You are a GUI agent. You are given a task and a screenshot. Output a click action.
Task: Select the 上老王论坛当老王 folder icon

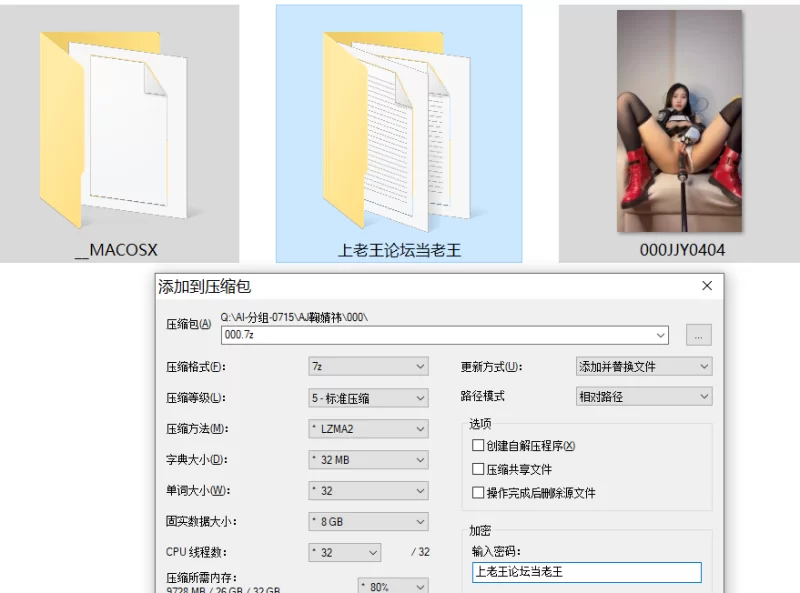tap(398, 130)
